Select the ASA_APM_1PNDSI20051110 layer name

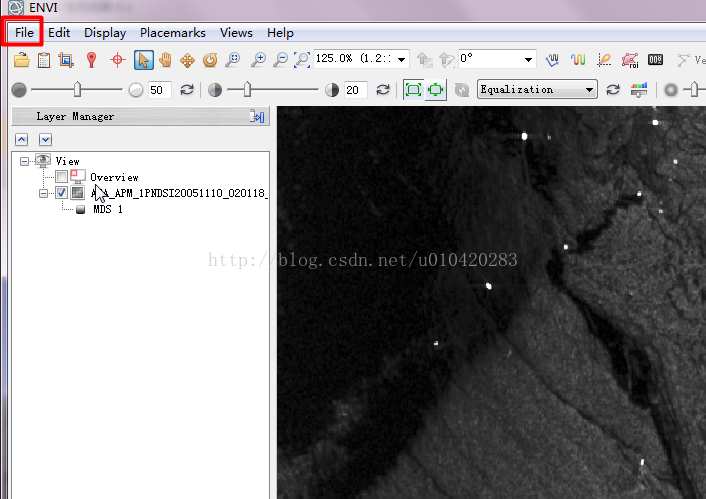point(179,193)
